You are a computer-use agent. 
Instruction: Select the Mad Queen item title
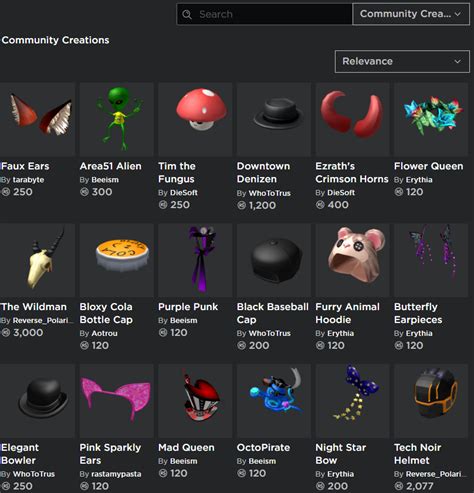186,447
